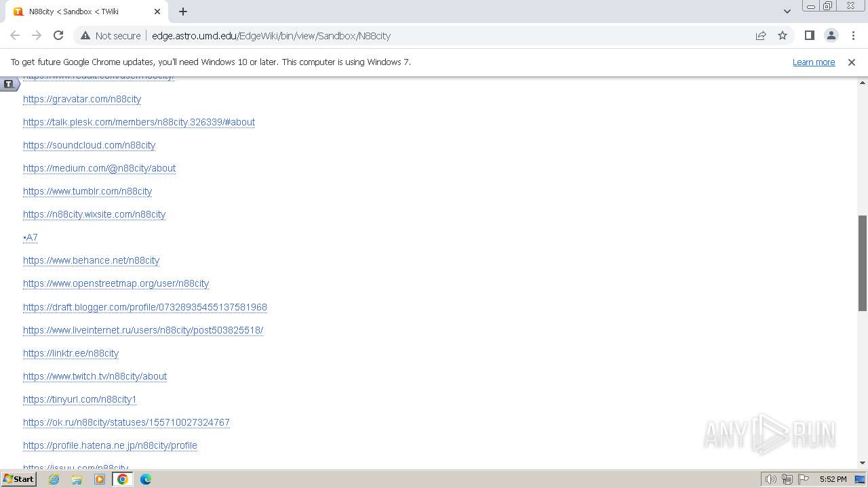Open the twitch.tv/n88city/about link
This screenshot has width=868, height=488.
(95, 376)
